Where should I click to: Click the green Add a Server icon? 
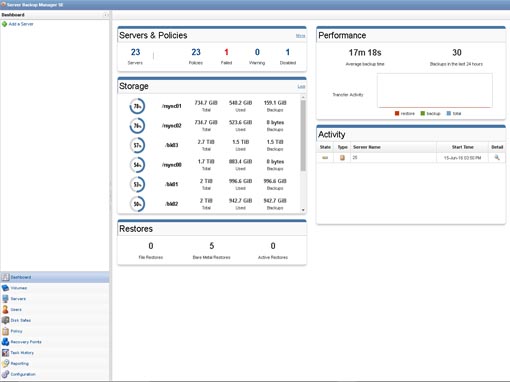pos(4,24)
